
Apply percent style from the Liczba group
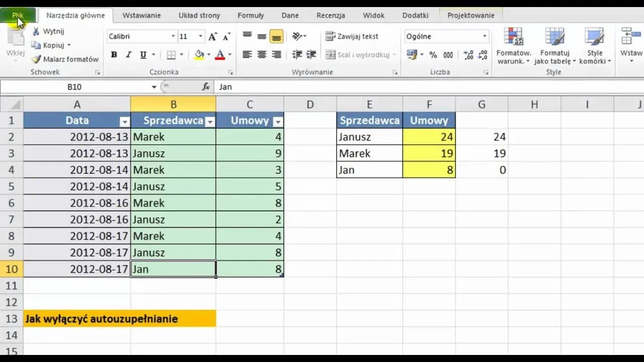[x=433, y=55]
